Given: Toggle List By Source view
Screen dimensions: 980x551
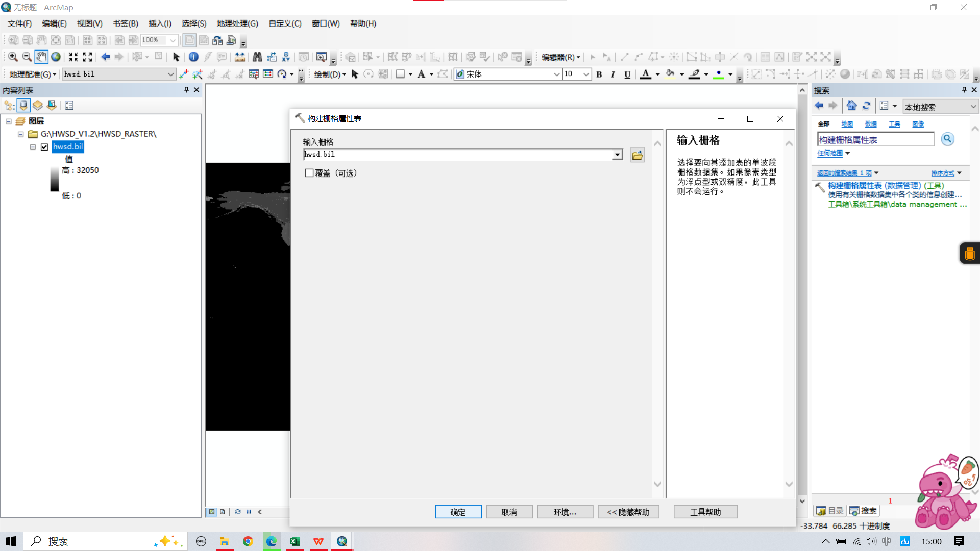Looking at the screenshot, I should [23, 106].
